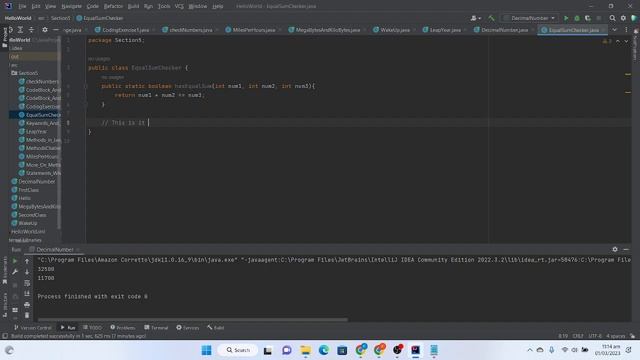
Task: Go to the previous highlighted error with the up arrow
Action: pyautogui.click(x=618, y=41)
